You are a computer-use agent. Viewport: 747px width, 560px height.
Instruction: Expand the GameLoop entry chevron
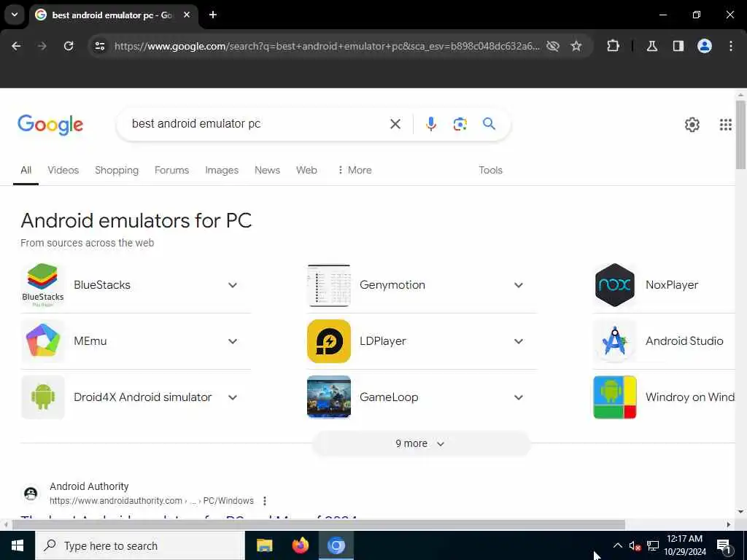click(519, 397)
